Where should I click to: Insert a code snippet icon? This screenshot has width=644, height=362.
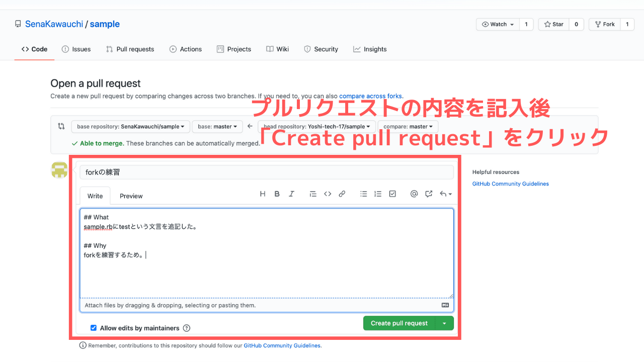pos(327,194)
